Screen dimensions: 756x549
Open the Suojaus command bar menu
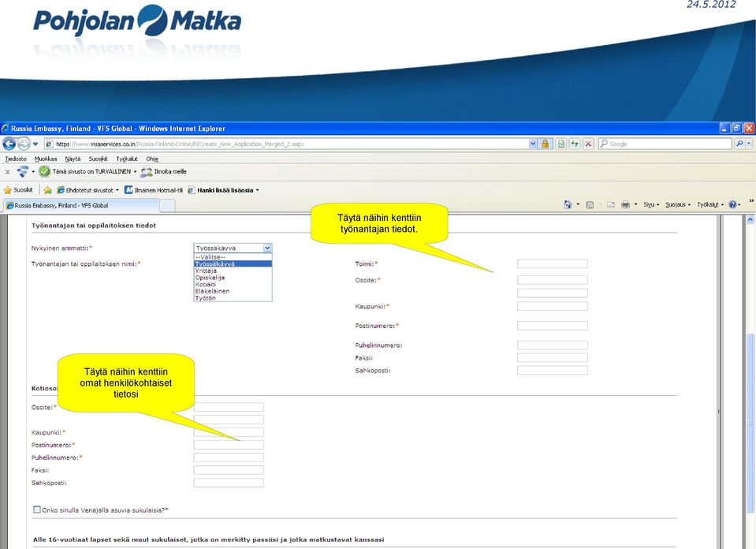(678, 204)
